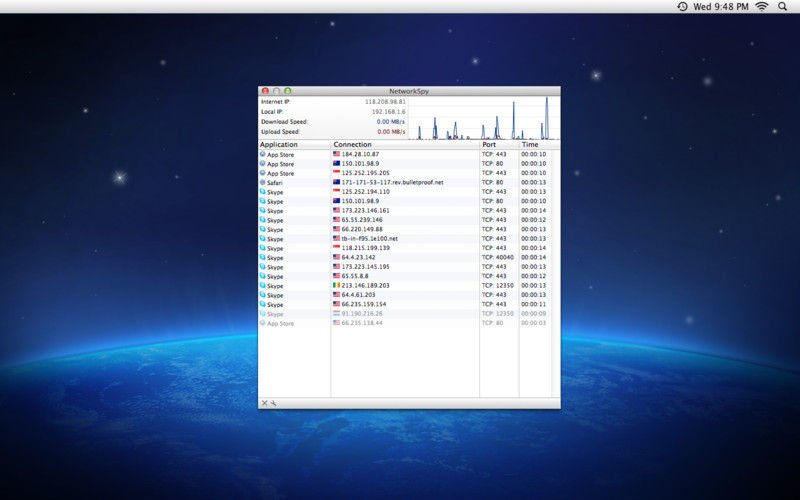Click the TCP: 40040 port cell

point(497,257)
